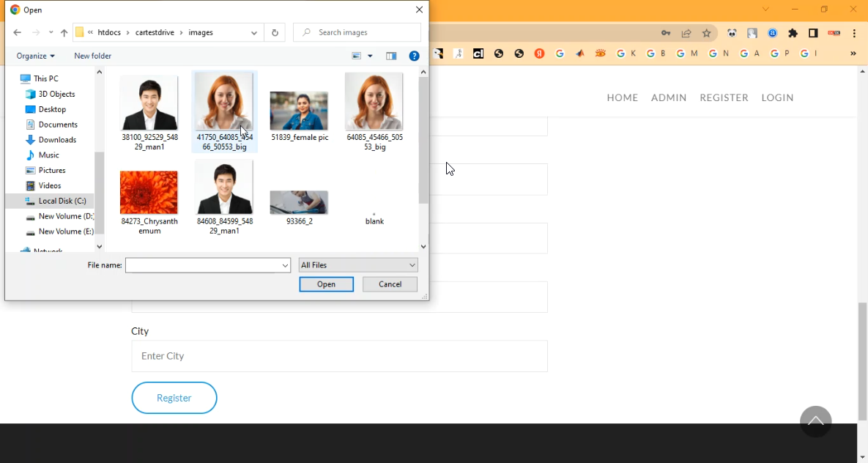Screen dimensions: 868x463
Task: Open the Chrome Extensions puzzle icon
Action: (x=793, y=33)
